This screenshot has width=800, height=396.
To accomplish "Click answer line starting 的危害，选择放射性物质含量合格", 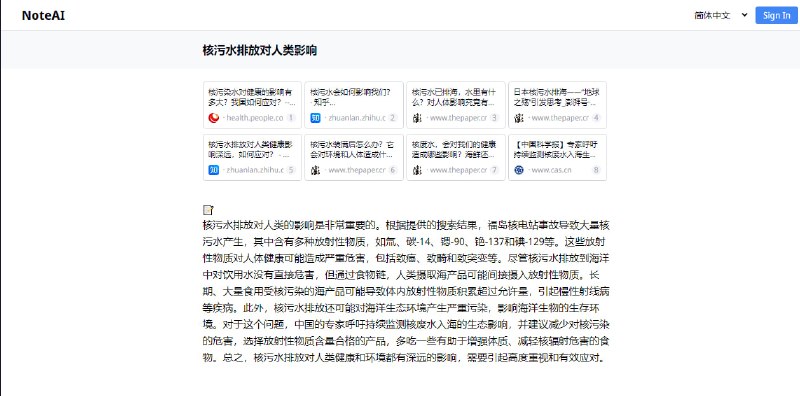I will pos(406,340).
